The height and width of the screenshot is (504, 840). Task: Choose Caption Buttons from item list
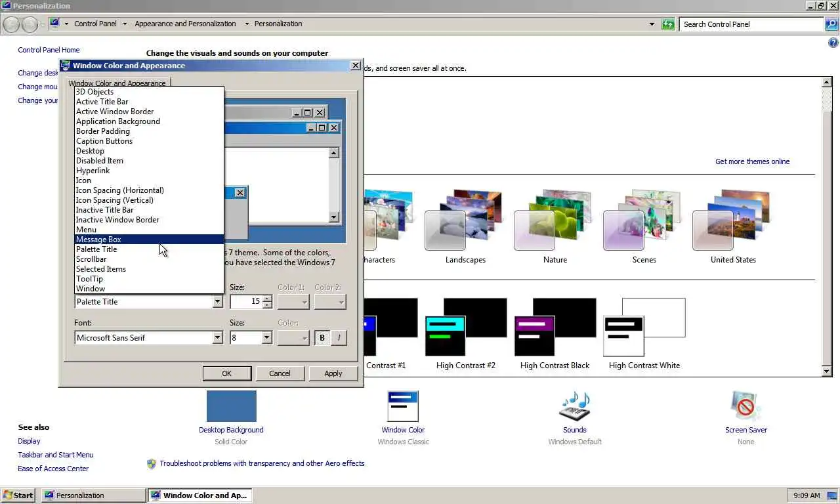click(150, 141)
